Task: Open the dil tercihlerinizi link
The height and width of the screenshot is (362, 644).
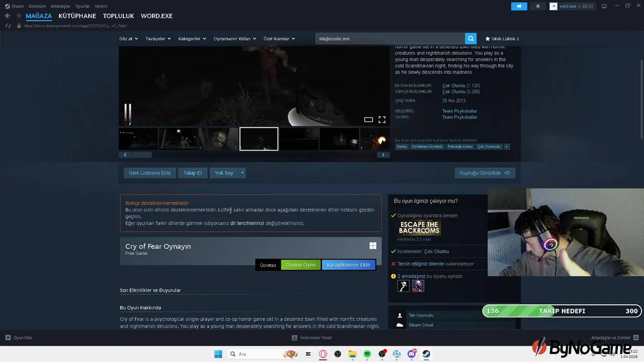Action: [x=247, y=223]
